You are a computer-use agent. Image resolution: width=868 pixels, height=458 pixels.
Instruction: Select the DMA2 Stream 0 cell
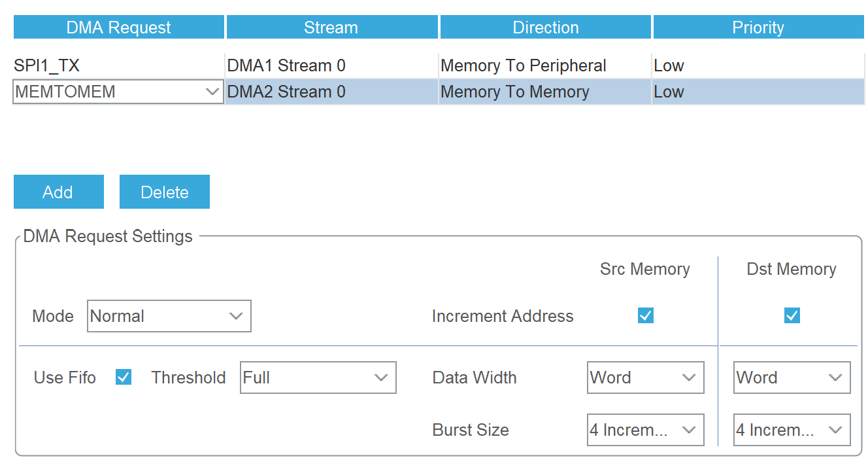tap(331, 92)
